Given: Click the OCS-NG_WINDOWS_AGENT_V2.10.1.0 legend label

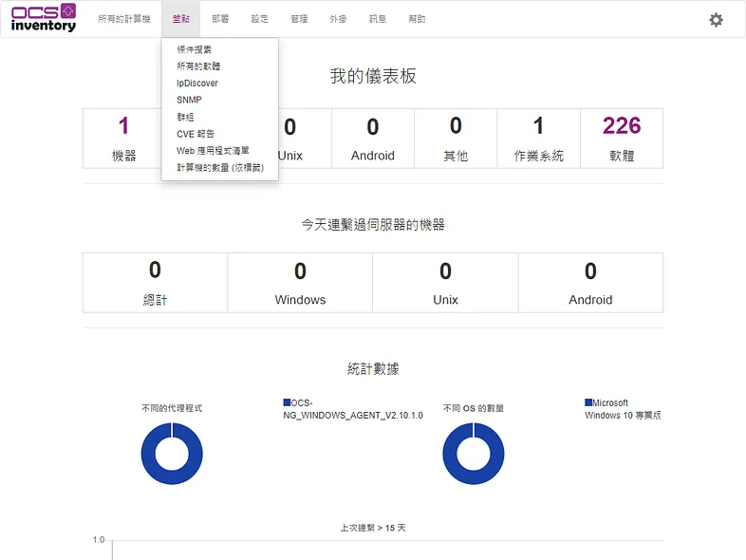Looking at the screenshot, I should [353, 409].
